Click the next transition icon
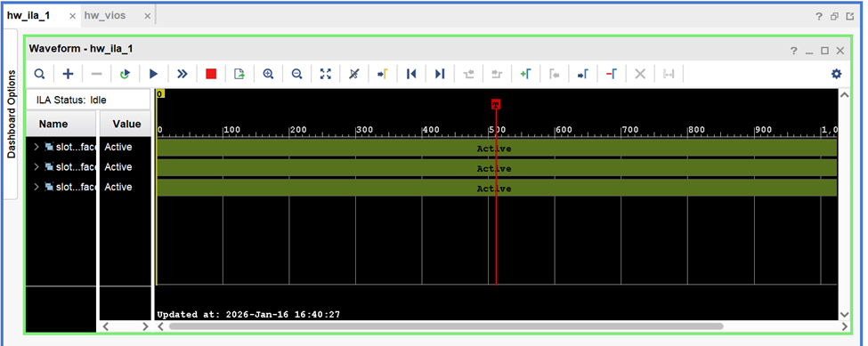The image size is (868, 346). pyautogui.click(x=497, y=74)
